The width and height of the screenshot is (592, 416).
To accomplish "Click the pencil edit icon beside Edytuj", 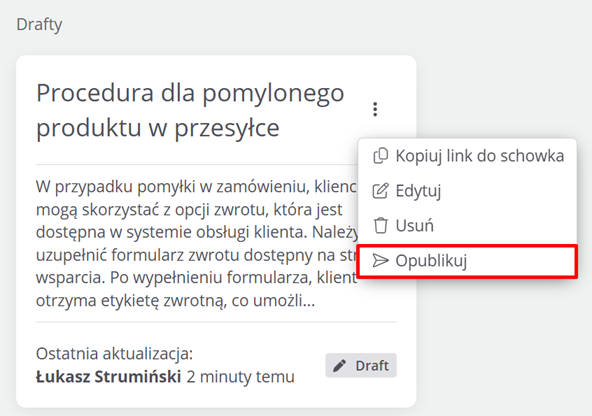I will click(380, 191).
